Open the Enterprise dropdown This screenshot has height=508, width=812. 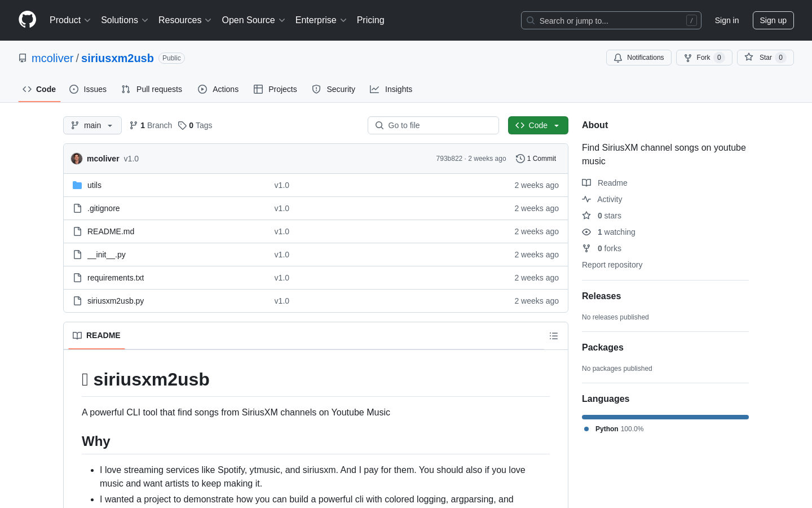[320, 20]
